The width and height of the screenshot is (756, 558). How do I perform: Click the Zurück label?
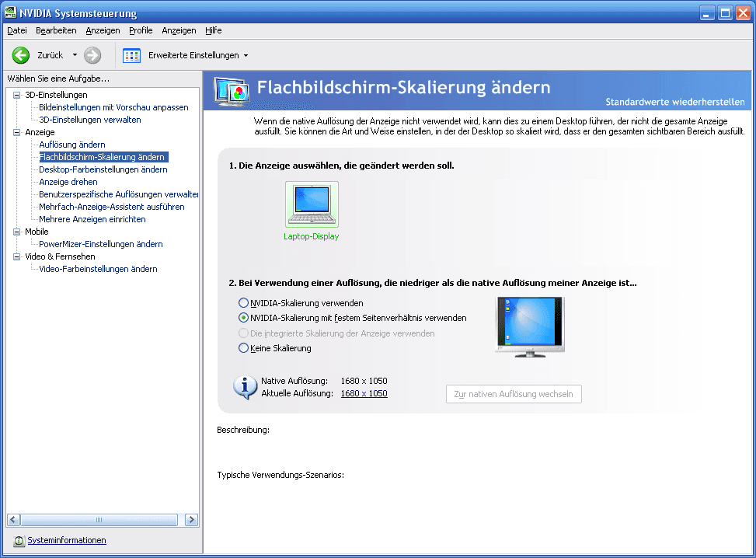pyautogui.click(x=51, y=55)
